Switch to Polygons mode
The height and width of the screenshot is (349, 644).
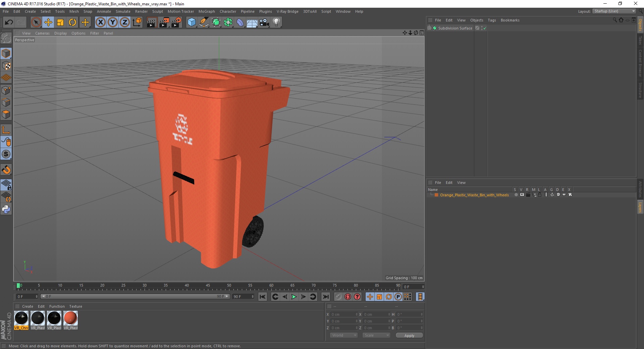6,114
